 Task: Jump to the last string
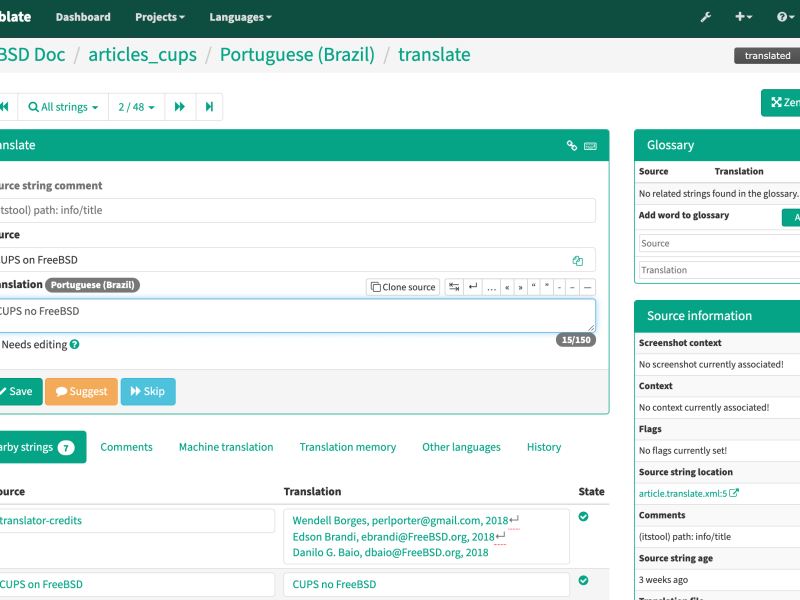[x=209, y=107]
